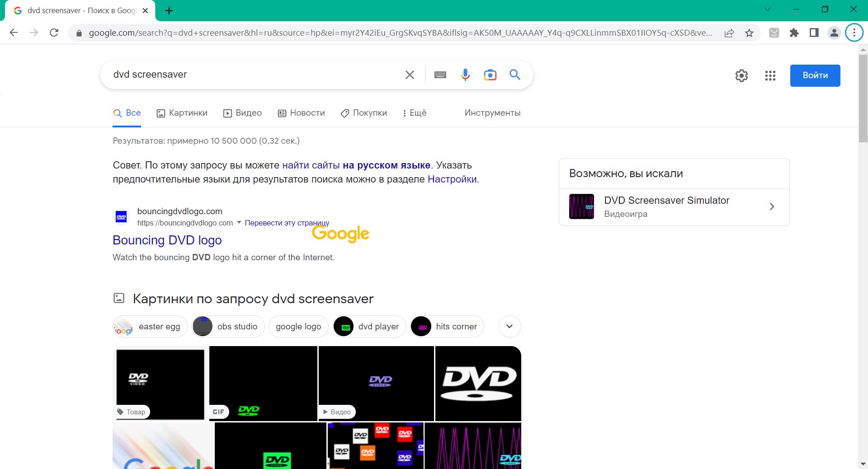Viewport: 868px width, 469px height.
Task: Open the colorful Google logo thumbnail
Action: pyautogui.click(x=163, y=446)
